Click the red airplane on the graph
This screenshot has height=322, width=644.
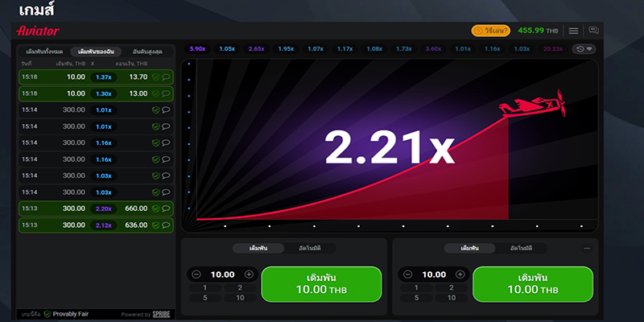(531, 105)
